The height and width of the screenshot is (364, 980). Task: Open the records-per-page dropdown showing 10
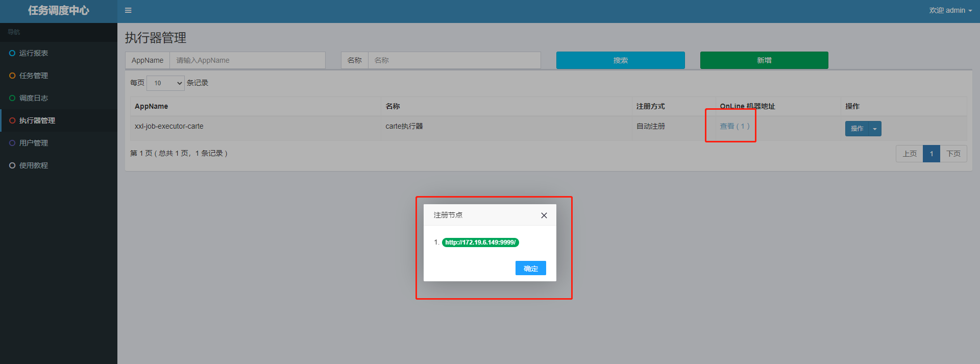coord(165,83)
